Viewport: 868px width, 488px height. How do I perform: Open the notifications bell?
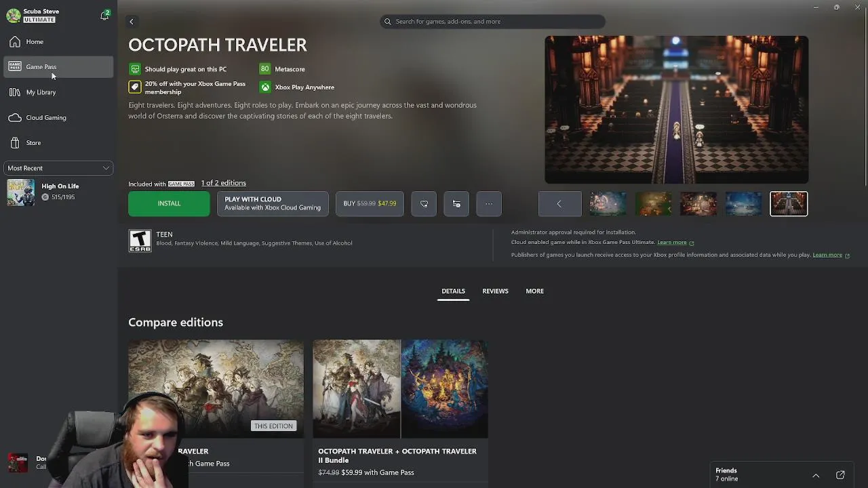(104, 15)
